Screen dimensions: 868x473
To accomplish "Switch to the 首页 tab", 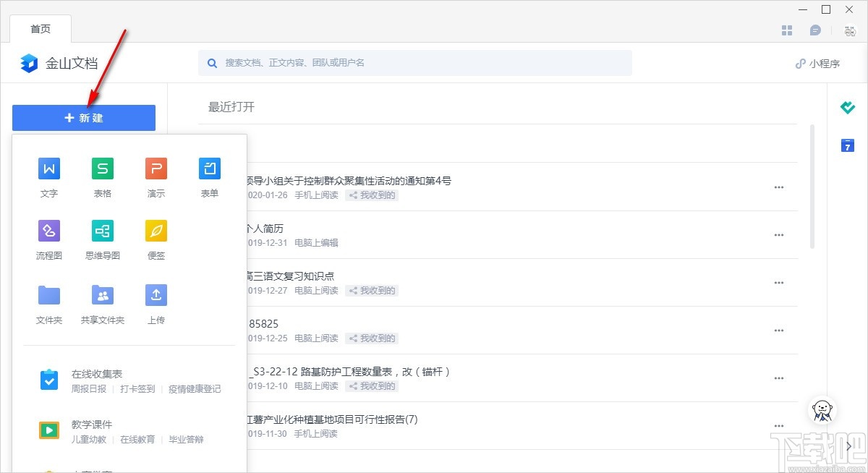I will click(x=41, y=29).
